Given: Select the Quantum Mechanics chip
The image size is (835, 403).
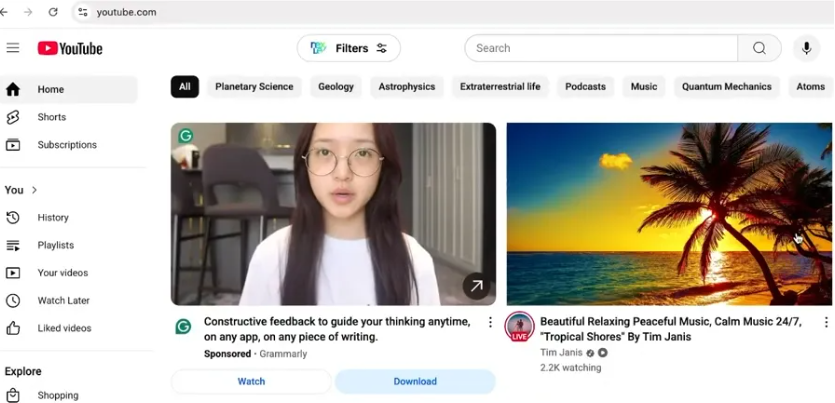Looking at the screenshot, I should 726,87.
